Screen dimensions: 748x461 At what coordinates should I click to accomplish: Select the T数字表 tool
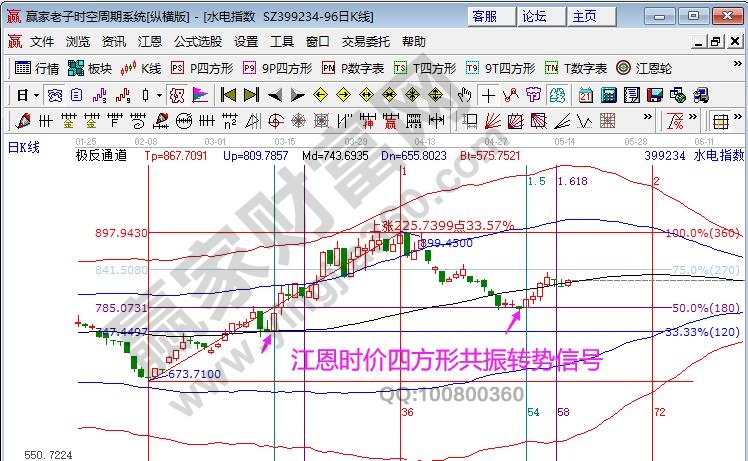[x=576, y=69]
